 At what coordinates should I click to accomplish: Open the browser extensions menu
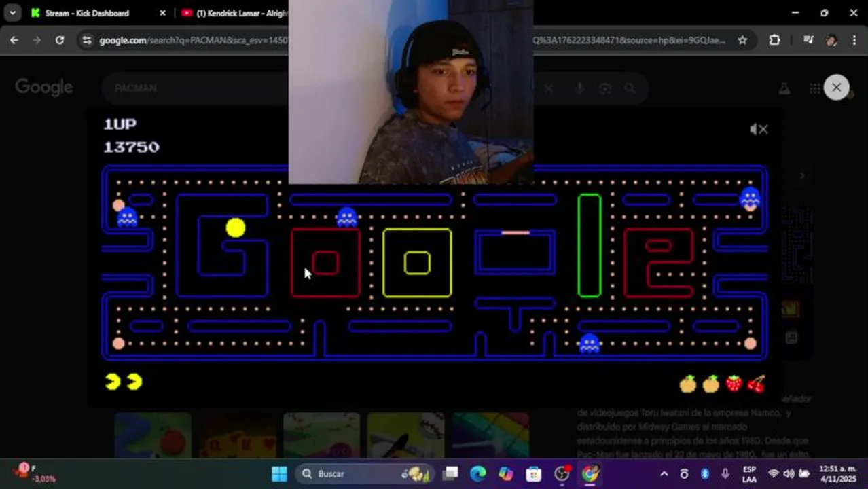(774, 40)
